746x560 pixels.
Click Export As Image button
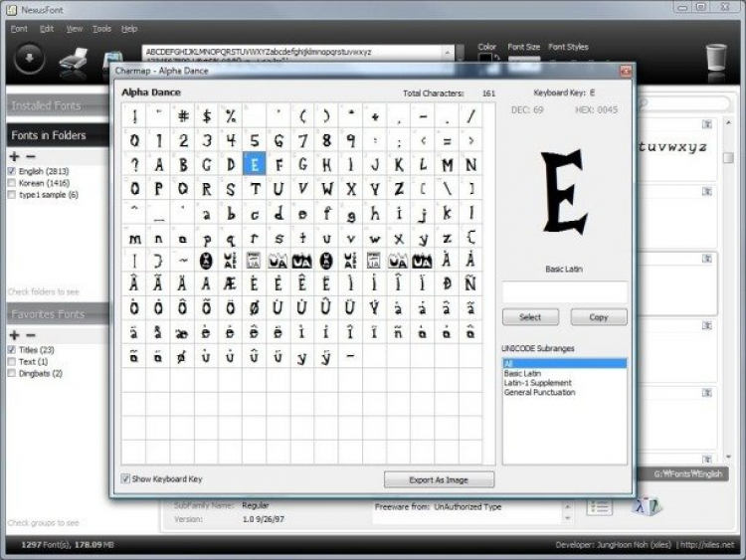point(439,480)
